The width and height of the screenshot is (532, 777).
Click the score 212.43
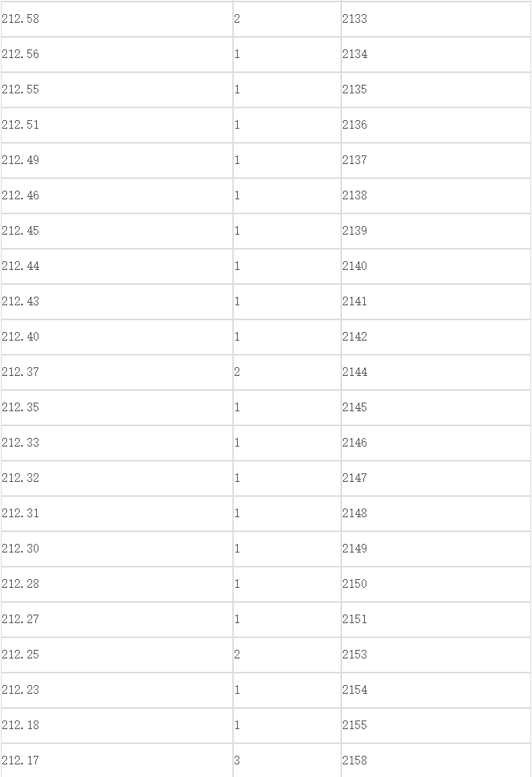tap(20, 301)
